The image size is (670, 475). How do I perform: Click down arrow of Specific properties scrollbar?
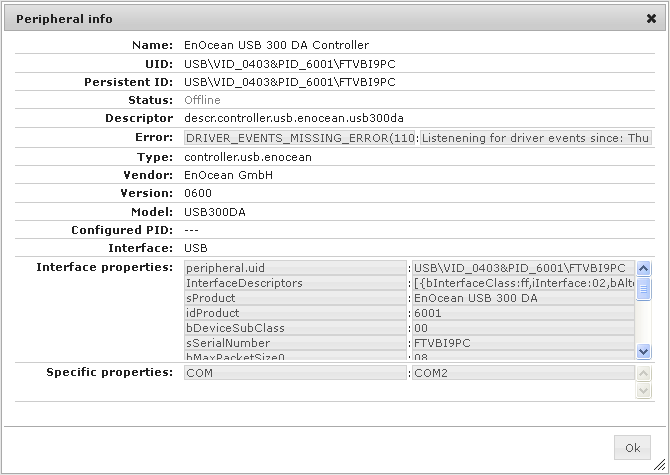(x=644, y=391)
